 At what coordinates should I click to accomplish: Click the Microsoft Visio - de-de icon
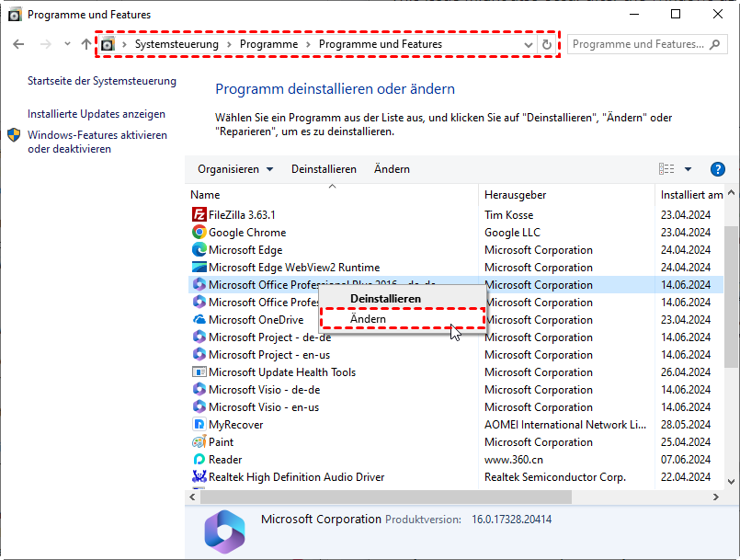(x=199, y=389)
